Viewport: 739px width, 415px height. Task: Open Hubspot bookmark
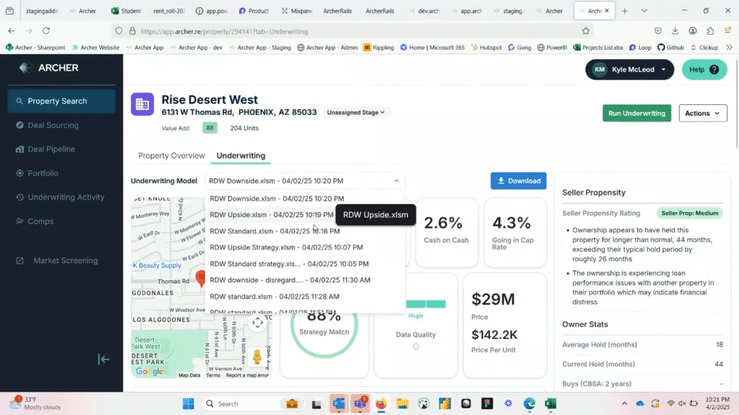click(486, 48)
